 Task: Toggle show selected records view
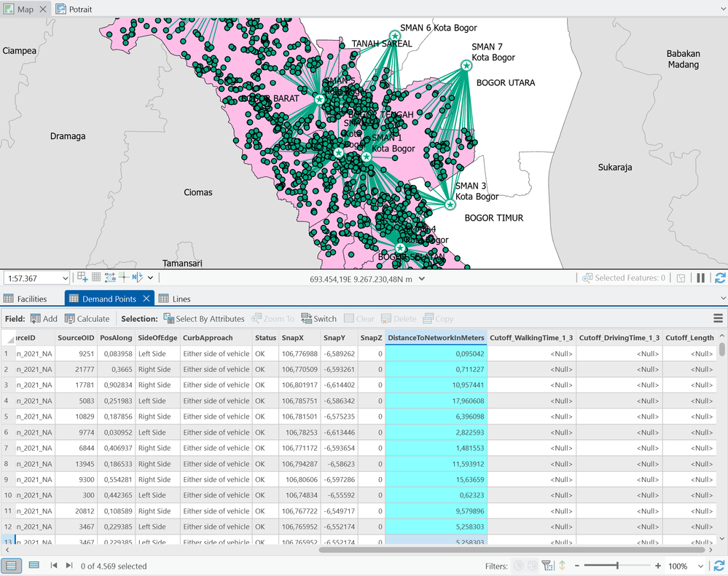pos(34,566)
